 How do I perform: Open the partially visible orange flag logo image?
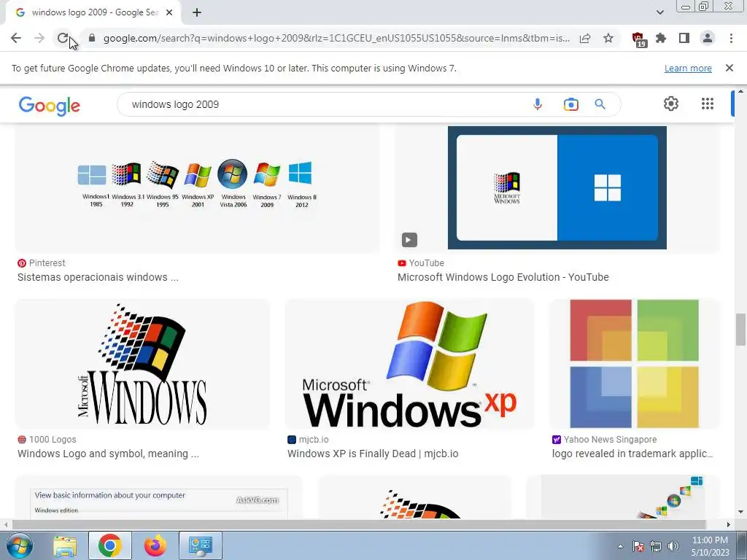coord(414,497)
